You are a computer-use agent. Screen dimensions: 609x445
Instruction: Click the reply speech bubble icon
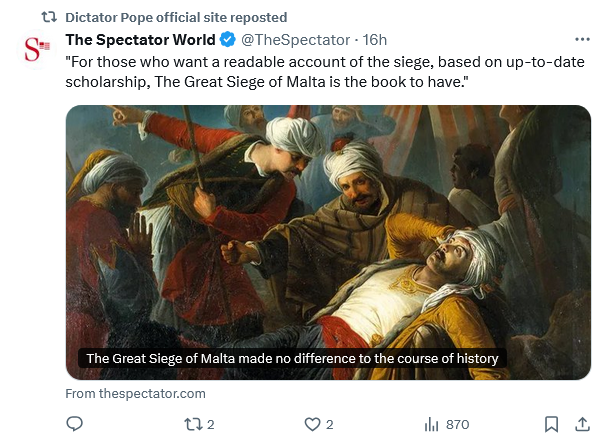pyautogui.click(x=74, y=424)
